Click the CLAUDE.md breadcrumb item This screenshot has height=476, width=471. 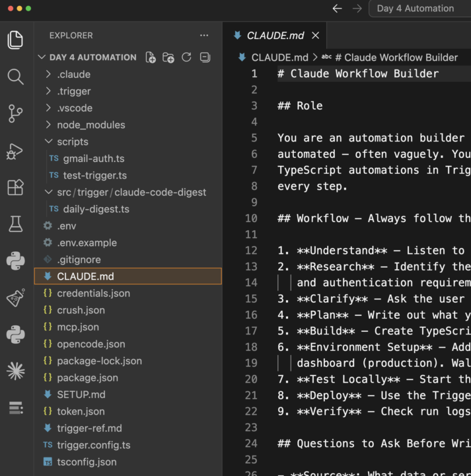tap(279, 58)
